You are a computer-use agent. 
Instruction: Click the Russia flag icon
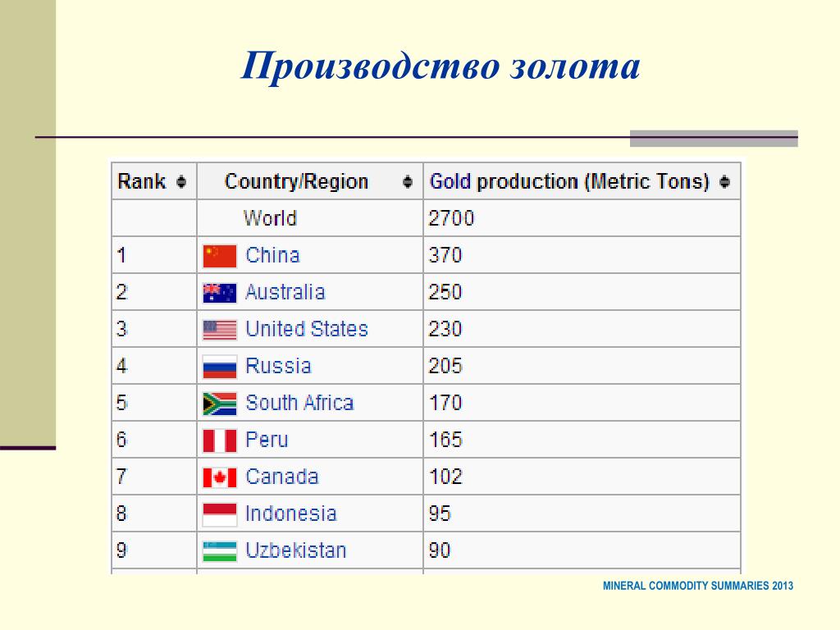point(220,367)
